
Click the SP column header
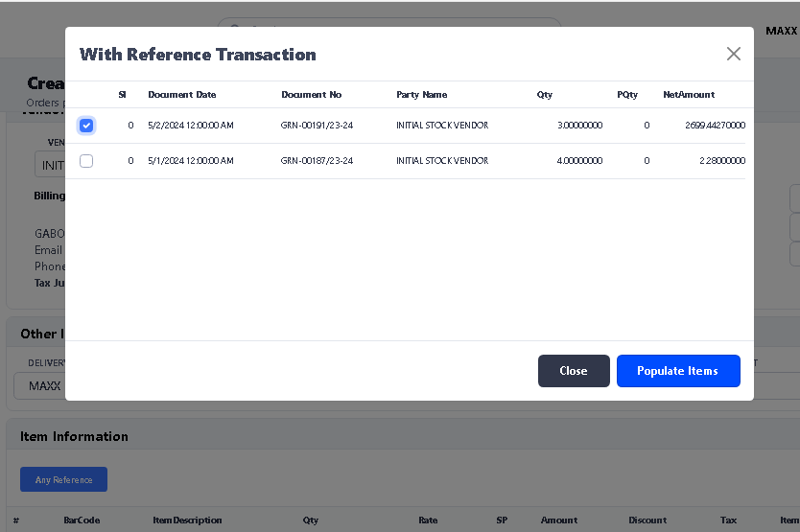point(502,520)
